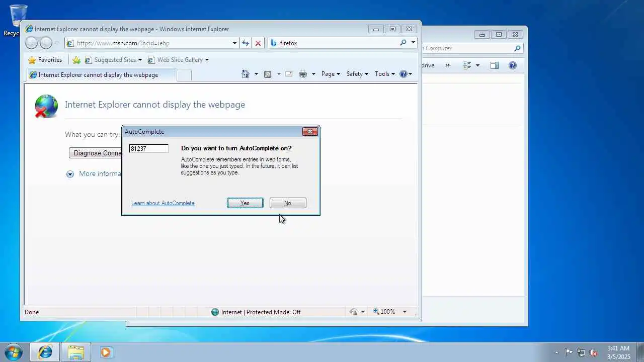The height and width of the screenshot is (362, 644).
Task: Click the zoom level 100% button
Action: [x=384, y=312]
